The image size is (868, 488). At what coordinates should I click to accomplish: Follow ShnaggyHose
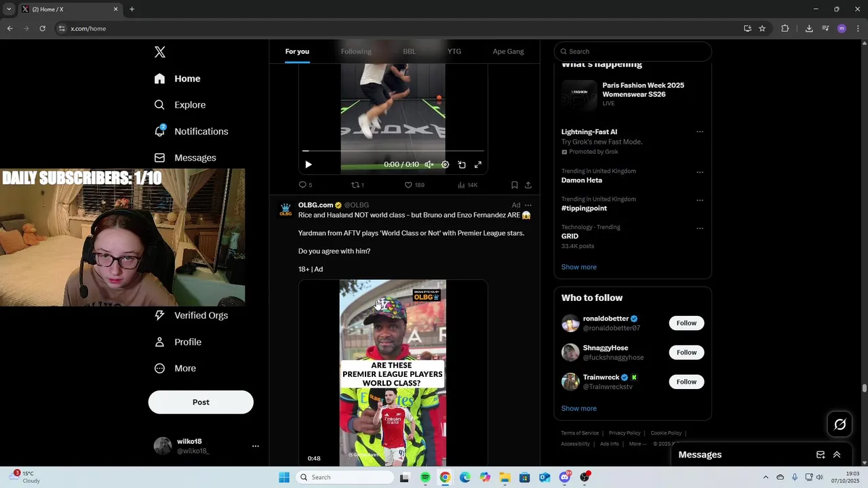pos(686,352)
